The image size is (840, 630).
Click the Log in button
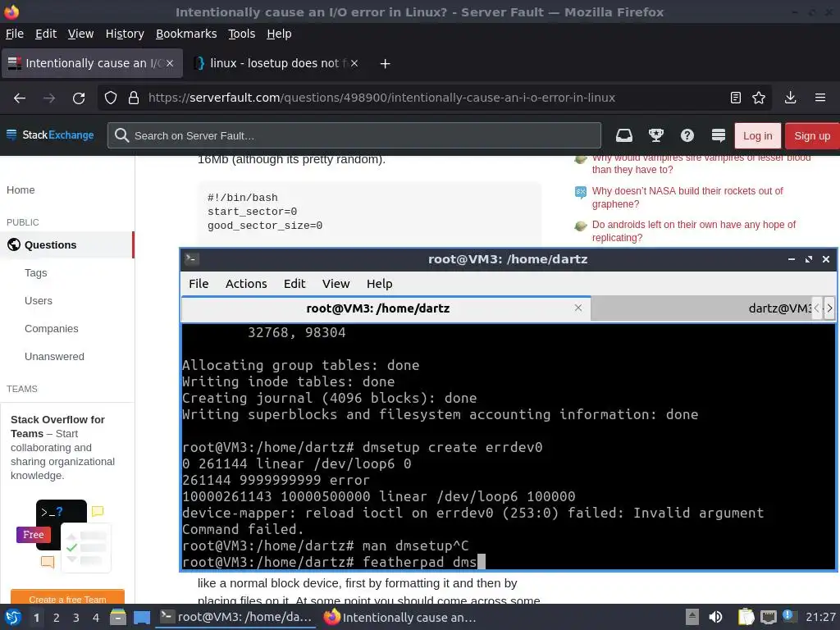pyautogui.click(x=757, y=135)
